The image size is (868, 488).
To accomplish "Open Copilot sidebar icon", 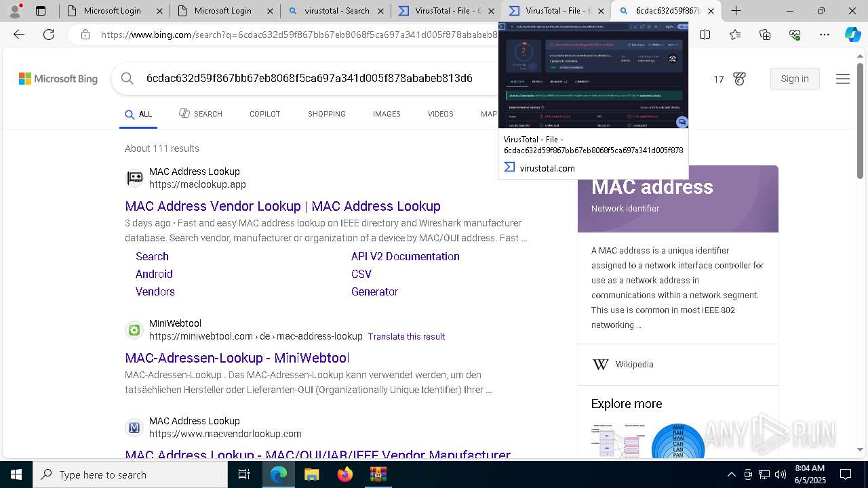I will coord(852,35).
